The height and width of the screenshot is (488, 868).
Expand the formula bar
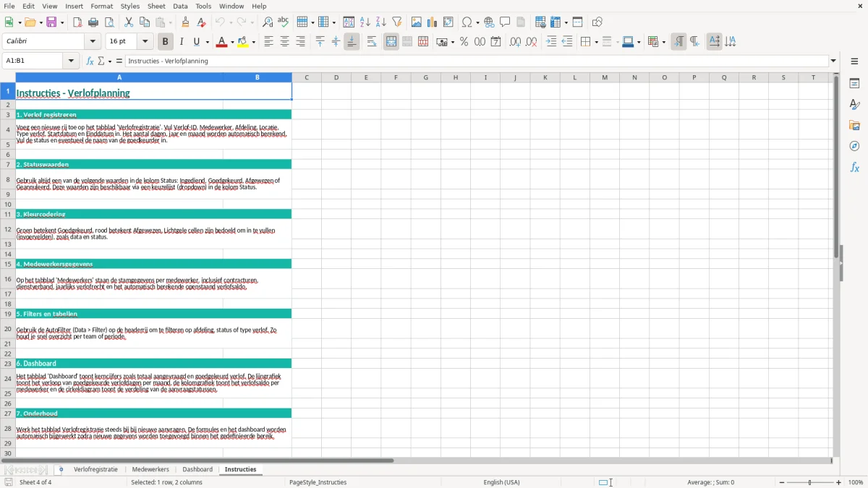833,61
